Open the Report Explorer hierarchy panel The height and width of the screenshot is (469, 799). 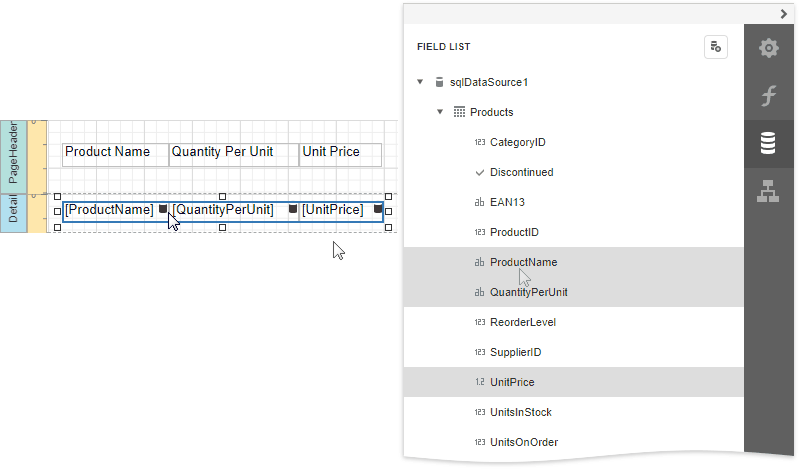(768, 192)
